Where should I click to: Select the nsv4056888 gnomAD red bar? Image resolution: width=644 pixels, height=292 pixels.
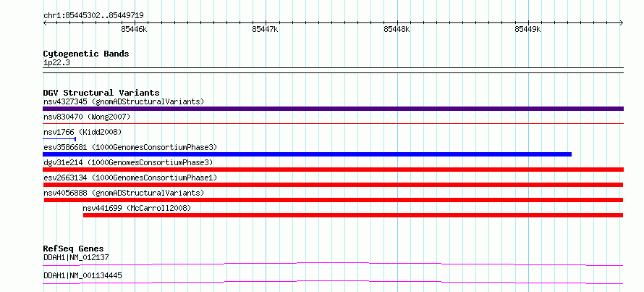pyautogui.click(x=334, y=200)
